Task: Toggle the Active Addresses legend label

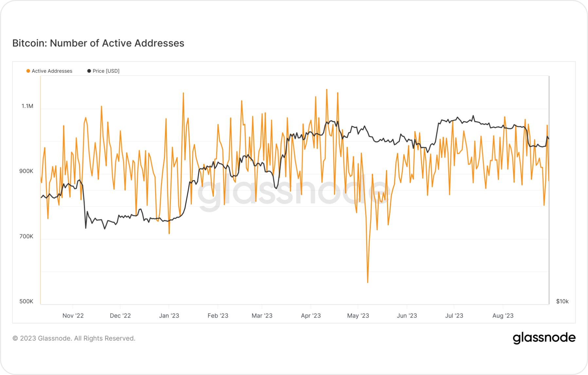Action: (x=52, y=71)
